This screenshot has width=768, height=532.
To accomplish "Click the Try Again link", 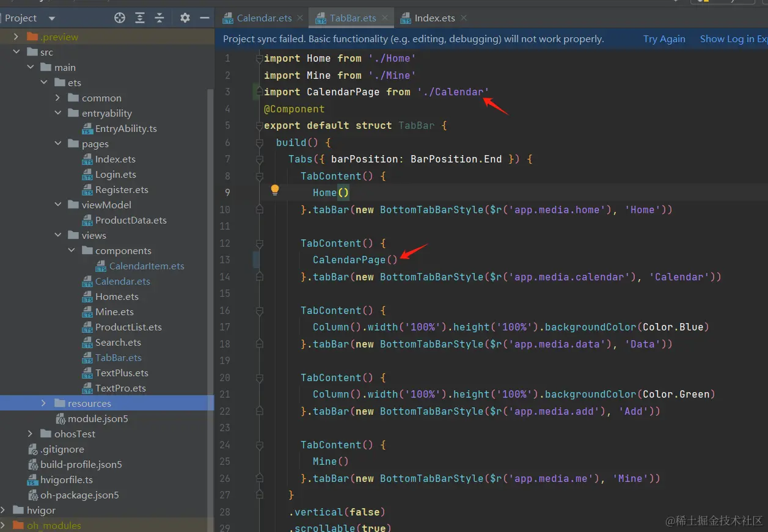I will click(664, 39).
